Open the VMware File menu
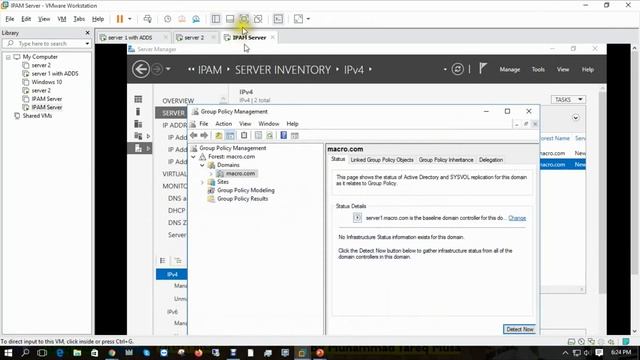The width and height of the screenshot is (640, 360). click(10, 19)
